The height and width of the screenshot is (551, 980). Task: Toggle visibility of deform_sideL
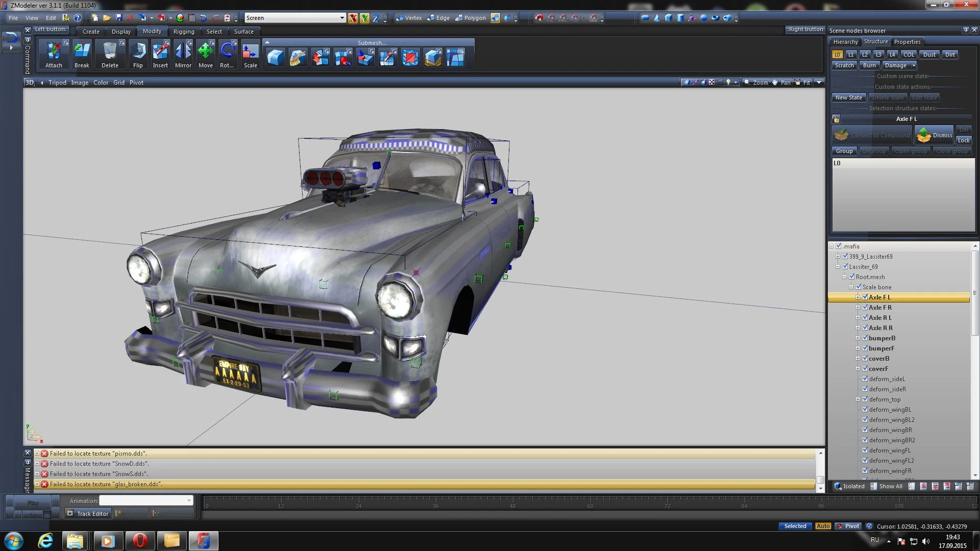pos(865,379)
